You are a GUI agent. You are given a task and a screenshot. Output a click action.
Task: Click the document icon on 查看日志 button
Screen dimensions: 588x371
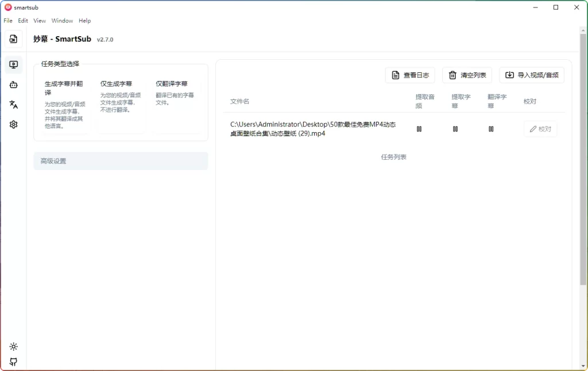coord(396,75)
